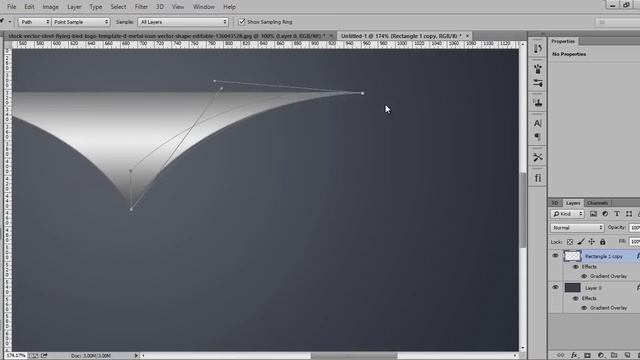This screenshot has width=640, height=360.
Task: Toggle lock all padlock icon
Action: (602, 242)
